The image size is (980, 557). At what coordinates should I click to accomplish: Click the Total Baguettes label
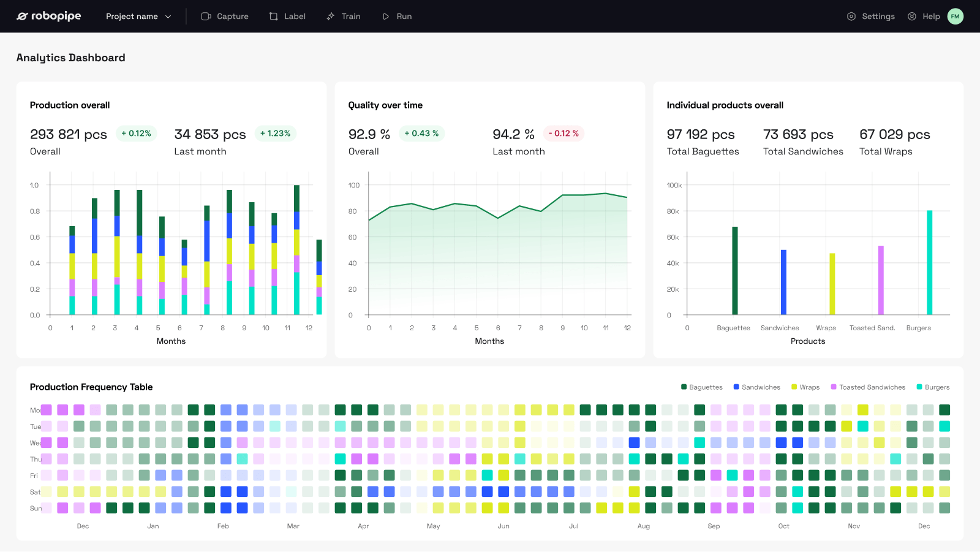click(x=703, y=151)
